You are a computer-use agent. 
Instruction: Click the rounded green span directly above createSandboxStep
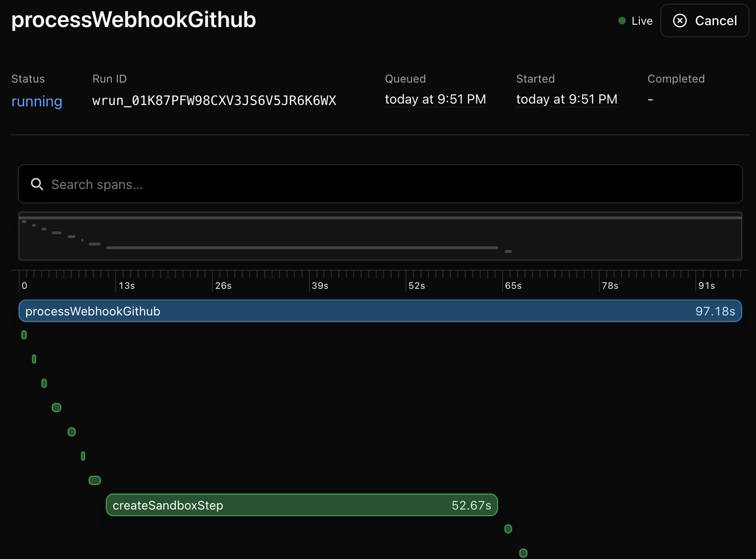click(x=94, y=480)
